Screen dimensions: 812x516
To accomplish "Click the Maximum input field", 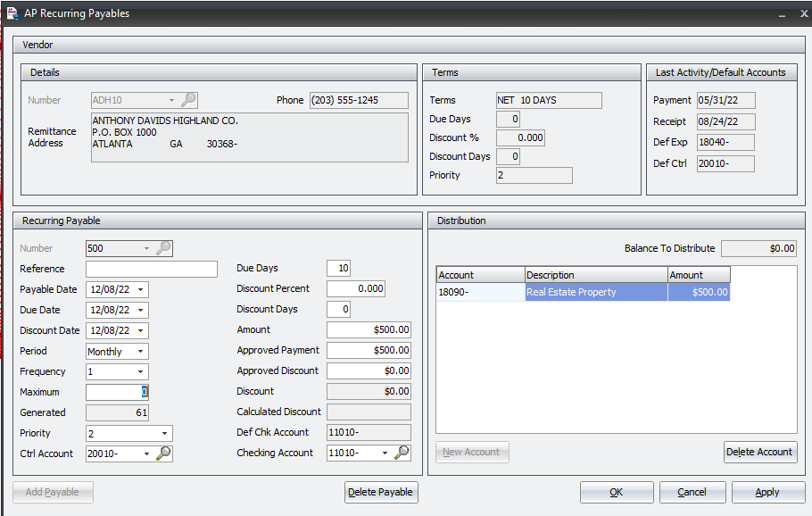I will (x=116, y=392).
